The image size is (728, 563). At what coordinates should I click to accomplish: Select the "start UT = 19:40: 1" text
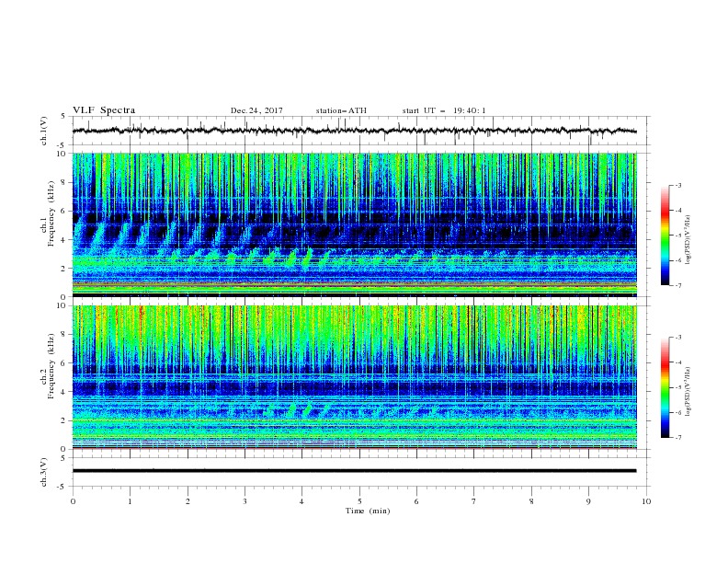pos(444,110)
